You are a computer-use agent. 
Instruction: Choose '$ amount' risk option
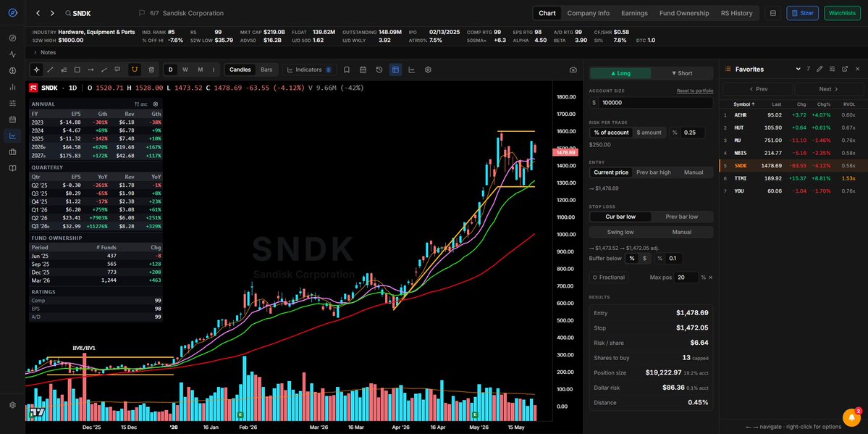point(649,133)
